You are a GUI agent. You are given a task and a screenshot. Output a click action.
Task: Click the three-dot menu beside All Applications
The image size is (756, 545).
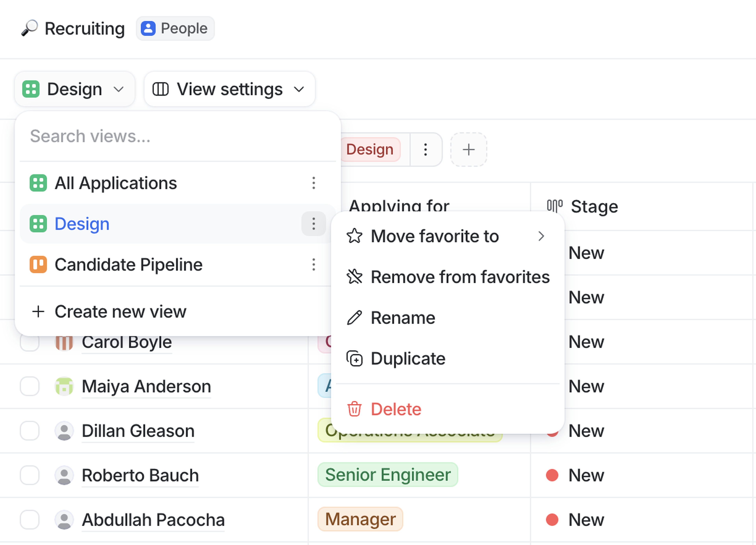pos(313,183)
